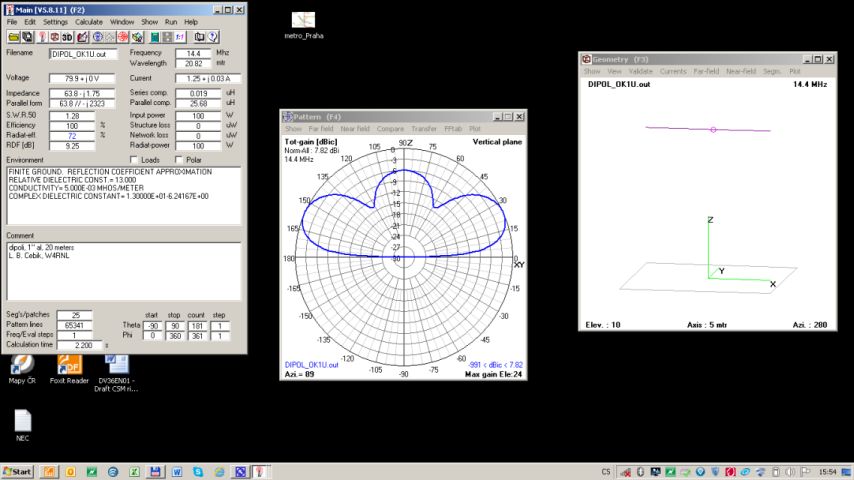Click the Filename field DIPOL_OK1U.out
The height and width of the screenshot is (480, 854).
point(83,54)
